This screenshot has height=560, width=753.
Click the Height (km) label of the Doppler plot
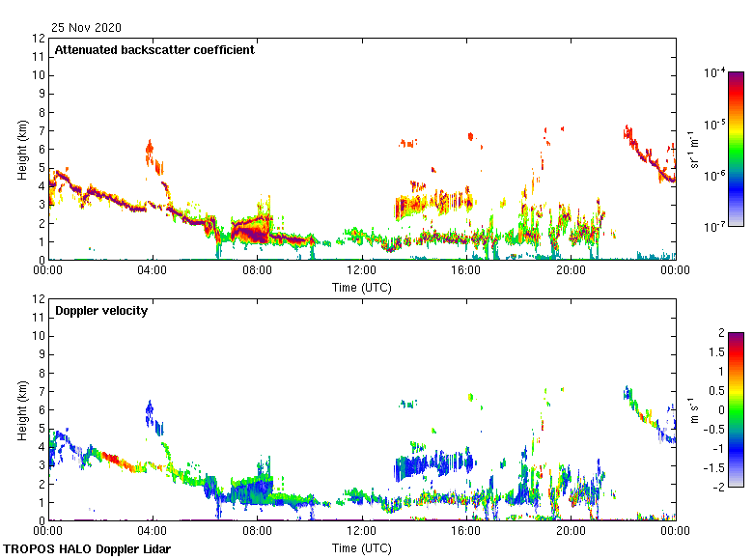pos(21,409)
